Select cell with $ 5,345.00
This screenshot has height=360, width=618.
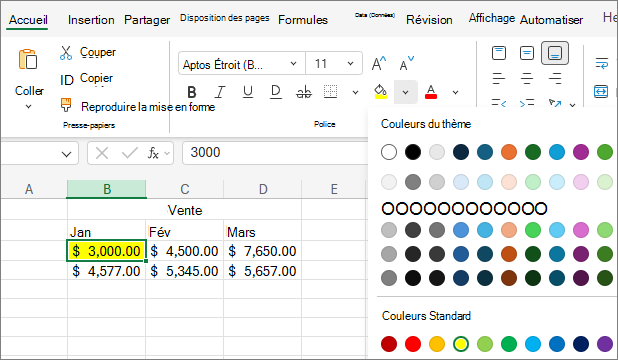click(184, 271)
